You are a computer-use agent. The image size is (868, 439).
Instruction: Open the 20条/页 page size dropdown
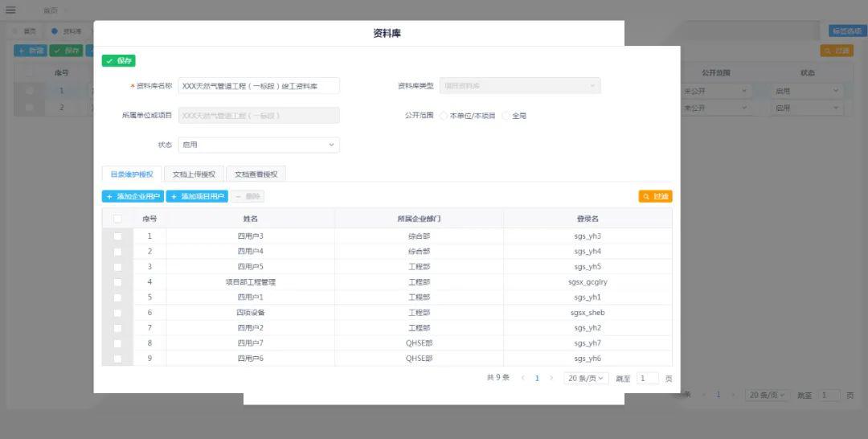click(x=585, y=378)
